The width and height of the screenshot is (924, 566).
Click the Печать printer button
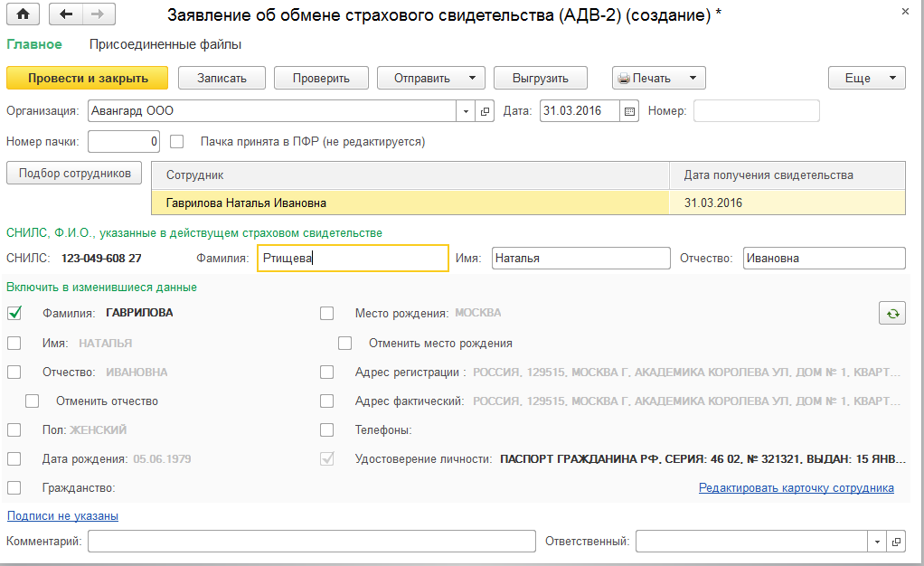(658, 78)
